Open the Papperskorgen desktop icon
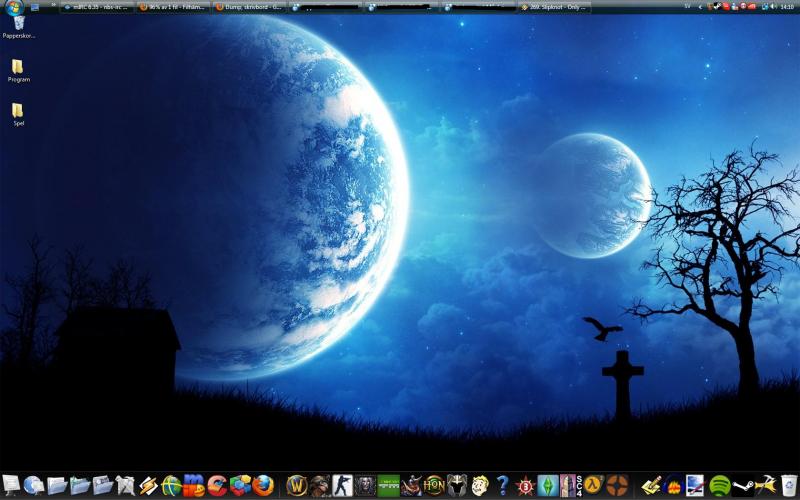Viewport: 800px width, 500px height. point(18,25)
